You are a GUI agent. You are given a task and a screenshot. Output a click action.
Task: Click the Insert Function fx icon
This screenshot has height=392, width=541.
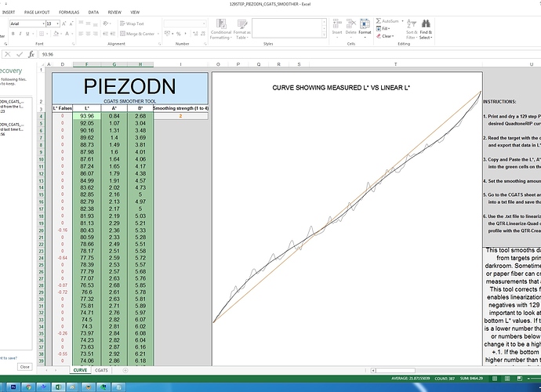point(31,54)
